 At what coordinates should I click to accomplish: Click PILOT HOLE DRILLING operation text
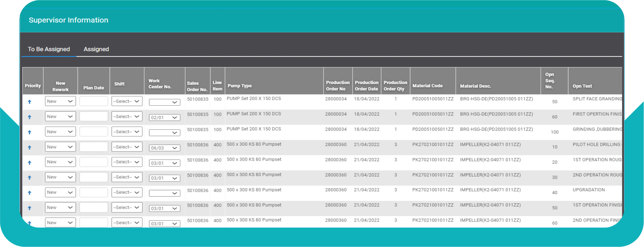pos(597,144)
